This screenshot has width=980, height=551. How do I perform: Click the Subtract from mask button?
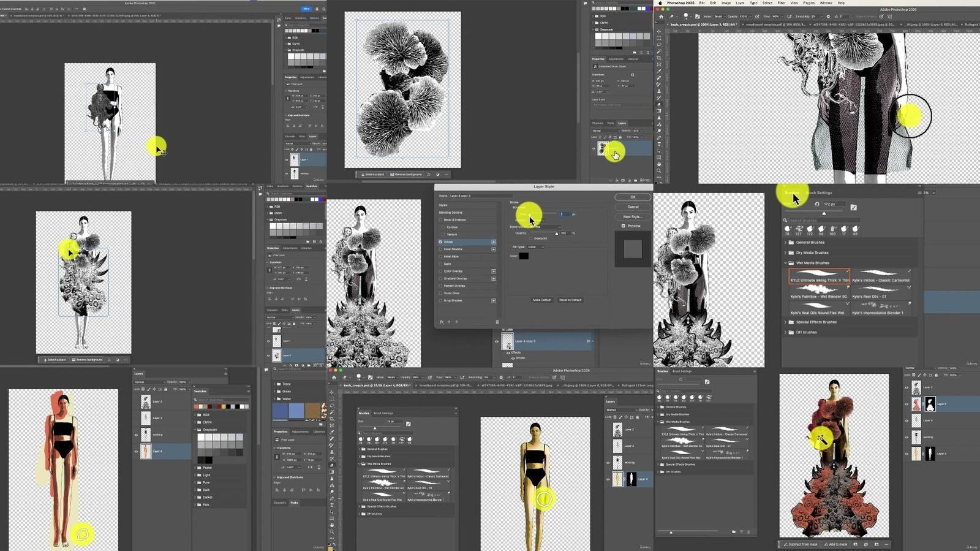[801, 544]
